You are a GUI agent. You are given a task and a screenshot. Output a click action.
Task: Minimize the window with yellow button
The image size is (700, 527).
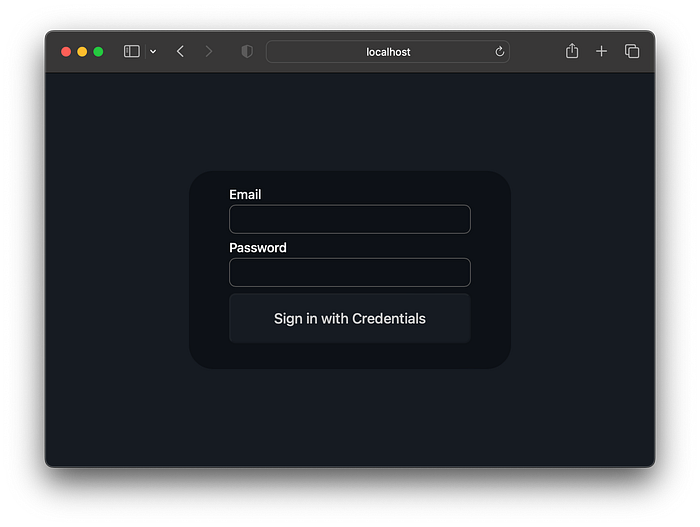pyautogui.click(x=82, y=52)
